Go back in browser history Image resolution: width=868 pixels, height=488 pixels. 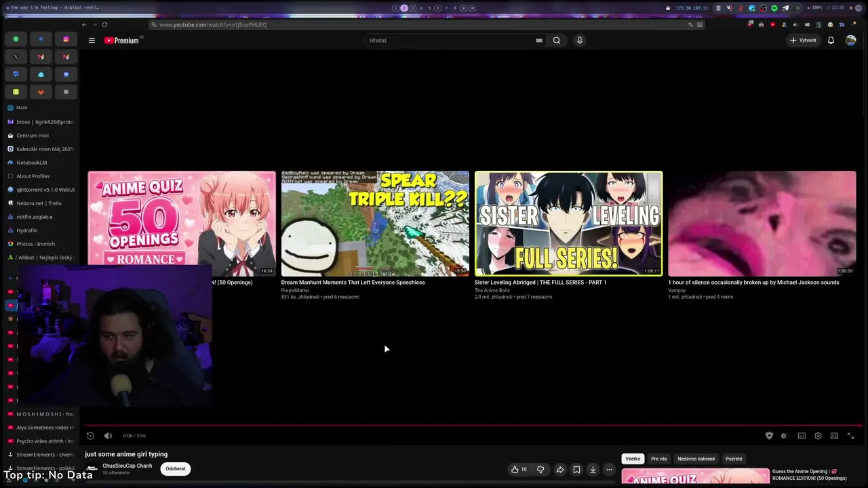84,25
